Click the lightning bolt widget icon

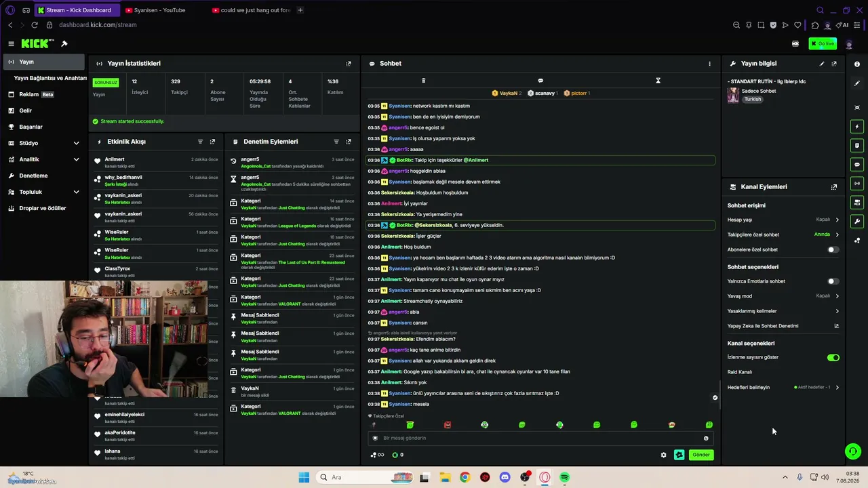pyautogui.click(x=857, y=127)
